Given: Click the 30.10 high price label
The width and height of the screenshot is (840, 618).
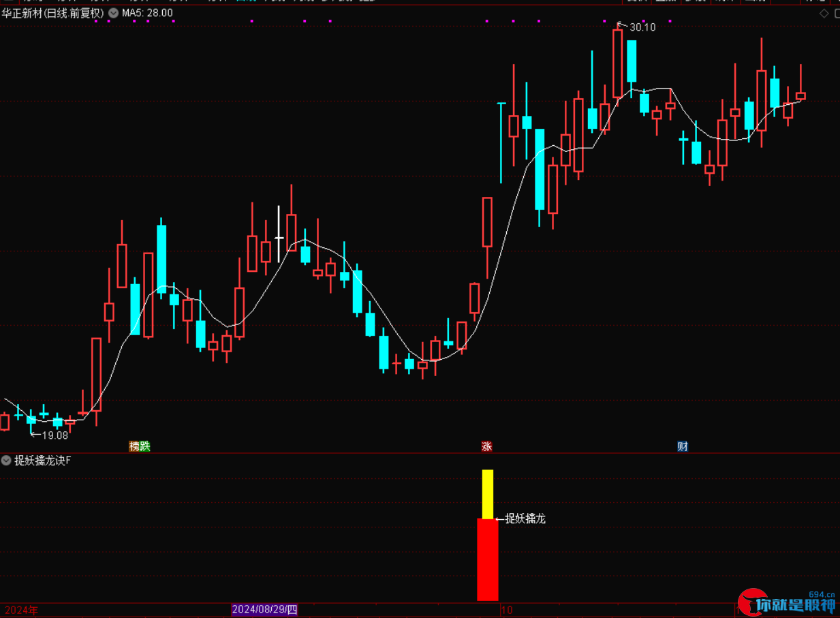Looking at the screenshot, I should click(642, 27).
